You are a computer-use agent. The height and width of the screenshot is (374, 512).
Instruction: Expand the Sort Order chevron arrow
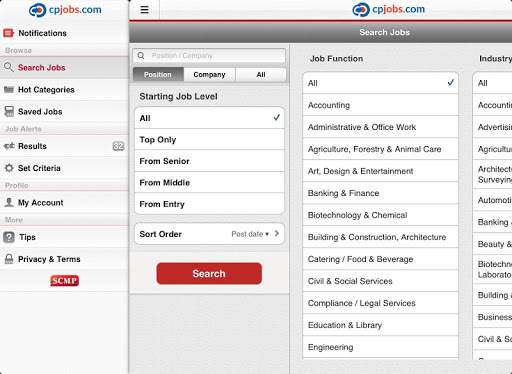click(277, 234)
